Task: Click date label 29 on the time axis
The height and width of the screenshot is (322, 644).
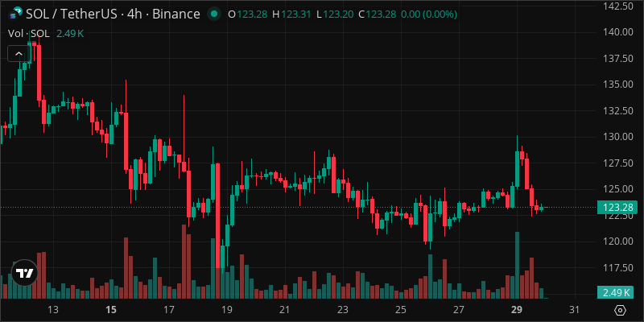Action: click(517, 309)
